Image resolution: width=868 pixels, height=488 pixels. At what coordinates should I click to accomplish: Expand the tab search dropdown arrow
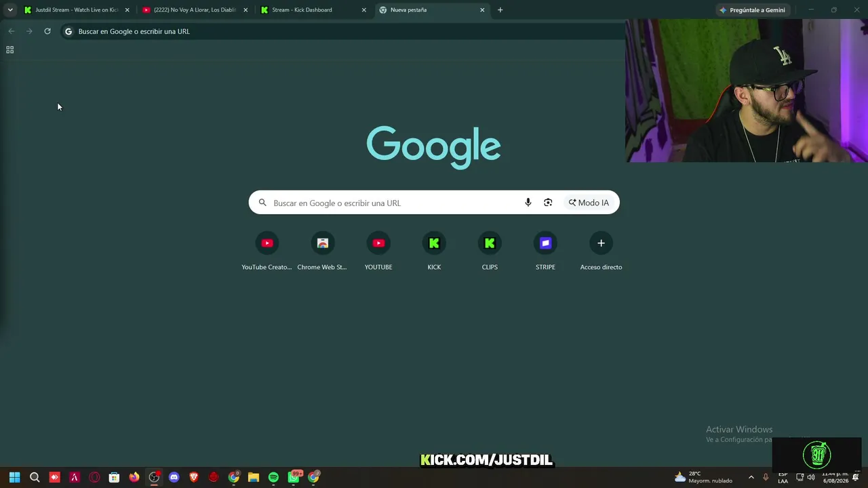(x=10, y=10)
